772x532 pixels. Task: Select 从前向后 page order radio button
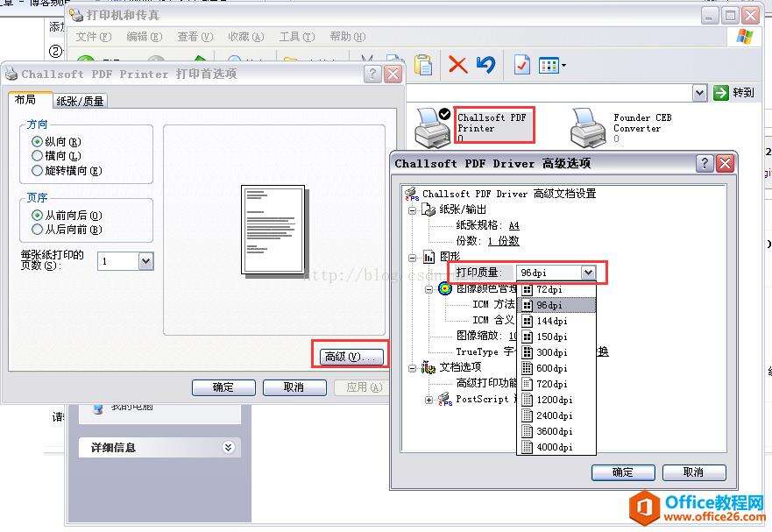click(37, 216)
